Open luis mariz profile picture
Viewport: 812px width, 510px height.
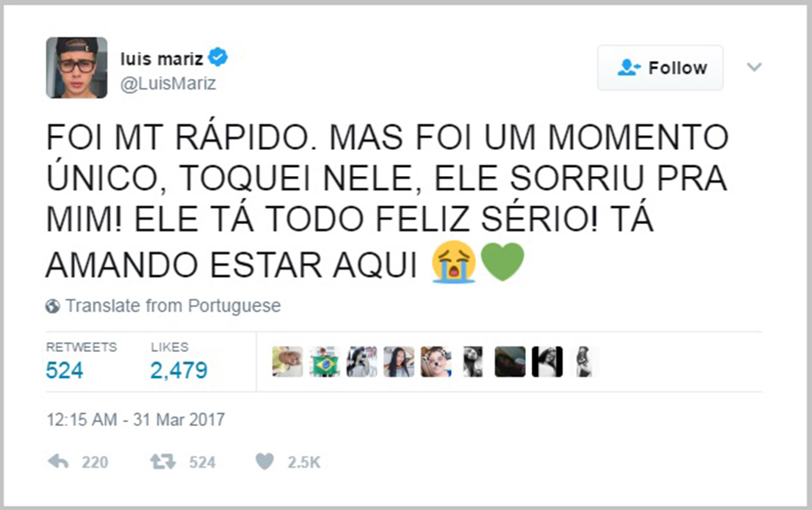[x=77, y=68]
